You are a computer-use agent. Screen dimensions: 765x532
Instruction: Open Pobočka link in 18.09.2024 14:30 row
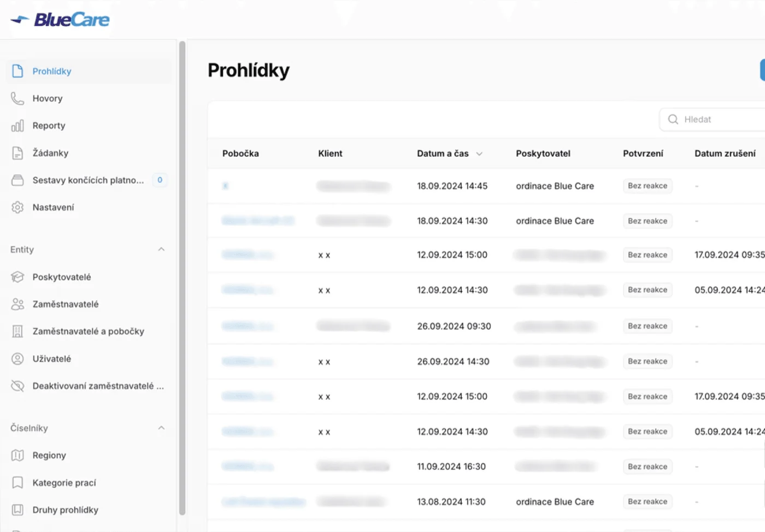pyautogui.click(x=258, y=221)
